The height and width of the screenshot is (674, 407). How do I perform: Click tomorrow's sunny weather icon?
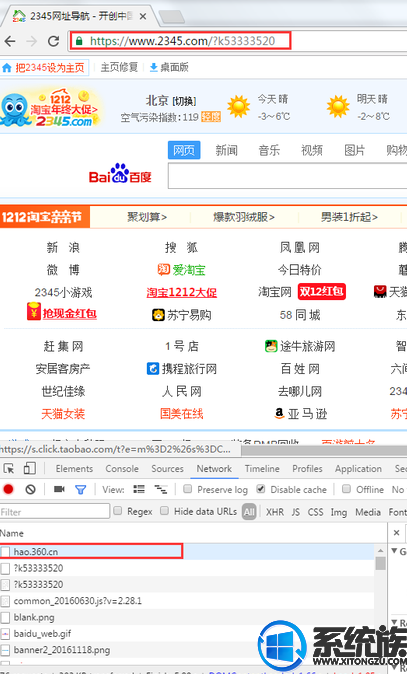pyautogui.click(x=338, y=107)
